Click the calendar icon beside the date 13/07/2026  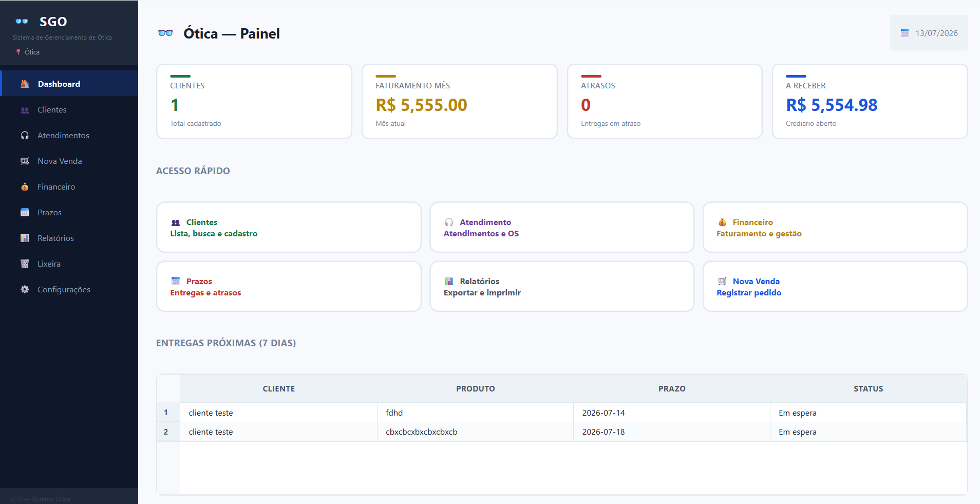(x=905, y=33)
